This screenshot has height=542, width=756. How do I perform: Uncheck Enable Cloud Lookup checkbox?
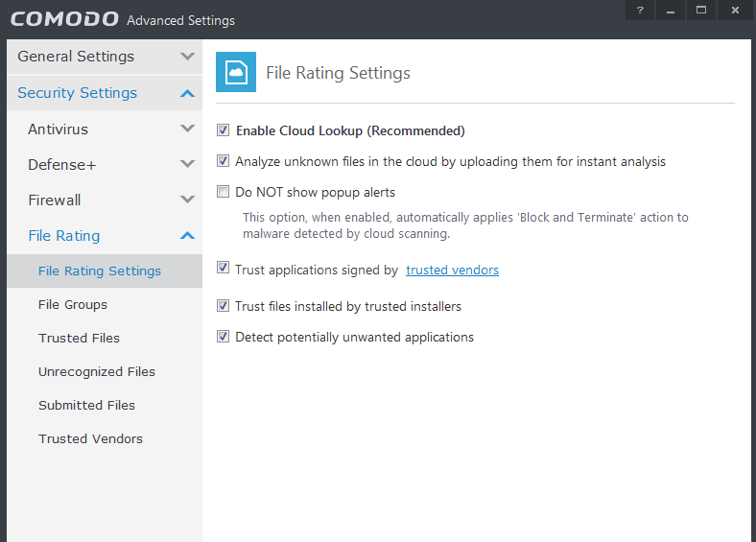tap(224, 130)
